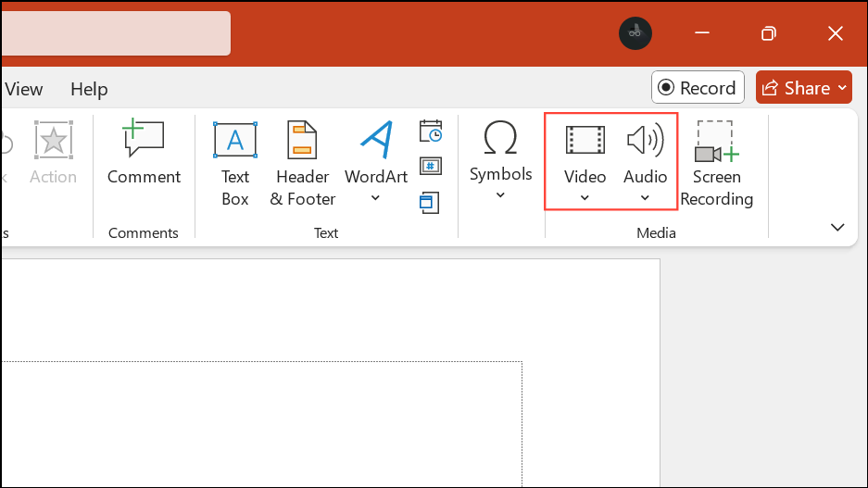Open the Video insert dropdown
The width and height of the screenshot is (868, 488).
pyautogui.click(x=585, y=162)
